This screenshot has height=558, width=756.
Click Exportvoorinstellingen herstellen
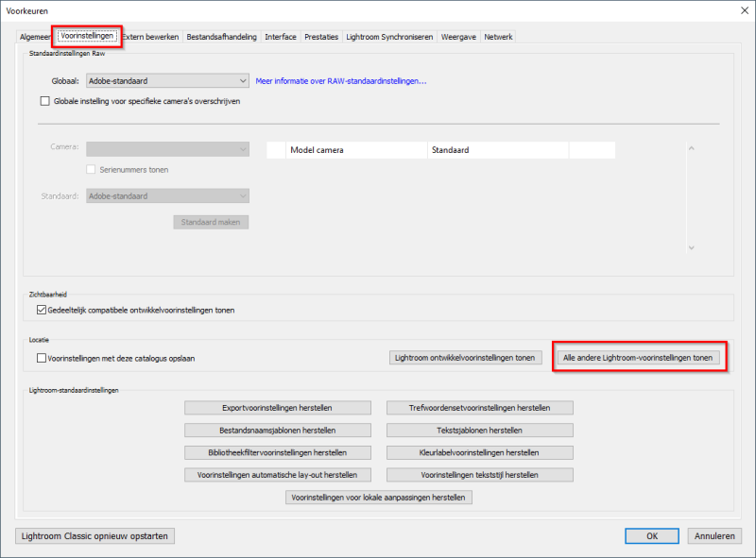tap(277, 408)
